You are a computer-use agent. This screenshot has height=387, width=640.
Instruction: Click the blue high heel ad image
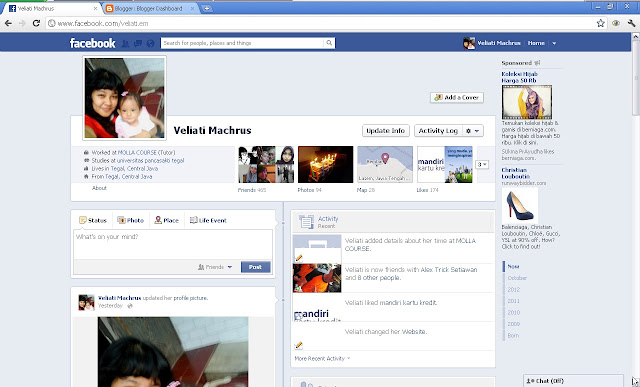pyautogui.click(x=520, y=205)
